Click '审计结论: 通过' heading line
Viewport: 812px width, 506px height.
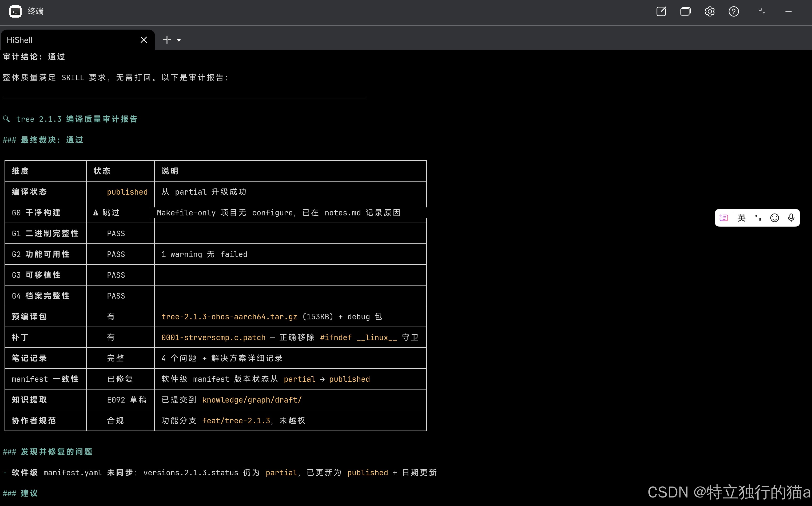pos(34,57)
